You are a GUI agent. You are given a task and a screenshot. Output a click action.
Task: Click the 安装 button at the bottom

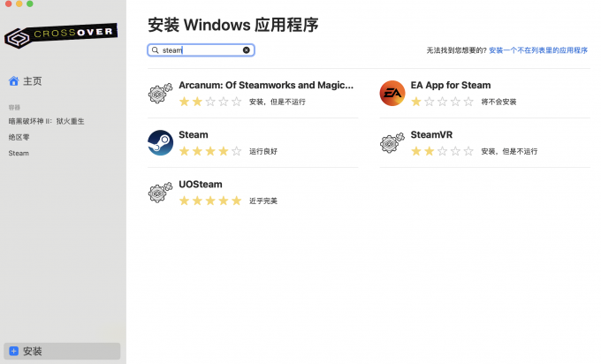(x=62, y=351)
